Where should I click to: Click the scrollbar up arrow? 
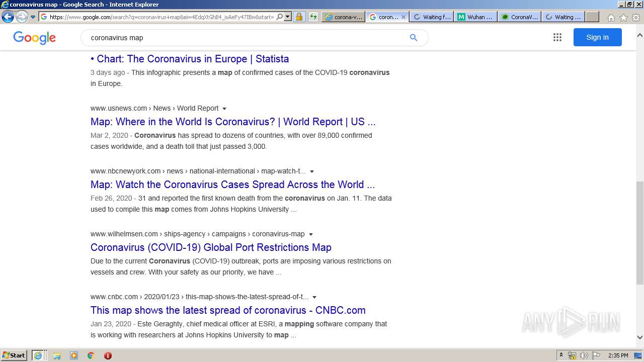640,35
